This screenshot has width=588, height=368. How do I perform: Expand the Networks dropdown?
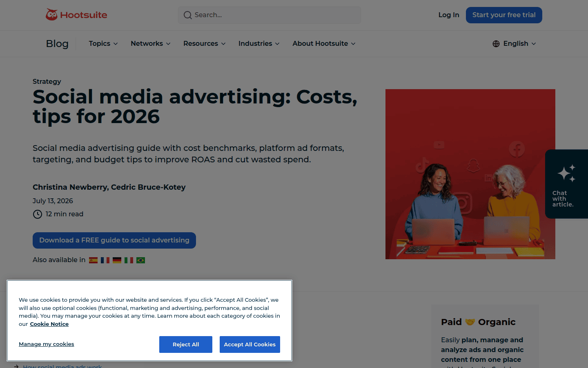coord(151,43)
